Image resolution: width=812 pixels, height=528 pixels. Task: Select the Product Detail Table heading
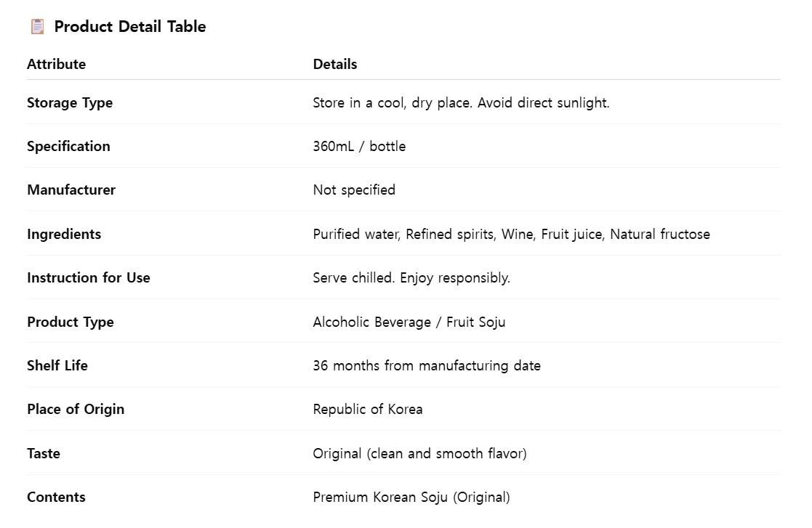[x=130, y=26]
